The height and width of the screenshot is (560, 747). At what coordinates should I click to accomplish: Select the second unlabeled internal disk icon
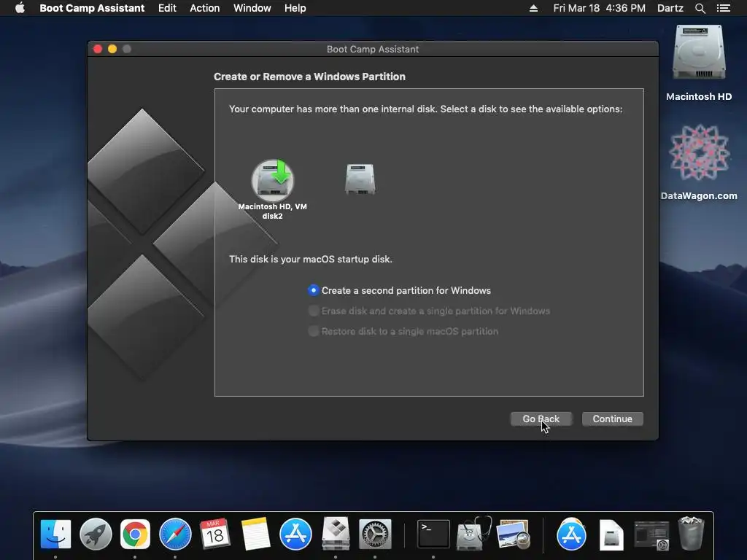point(360,179)
